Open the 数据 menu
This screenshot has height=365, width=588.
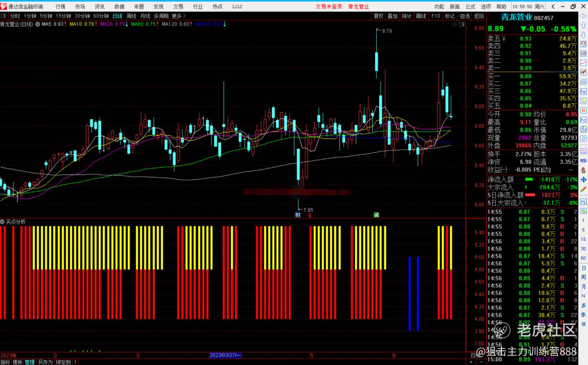[x=119, y=7]
